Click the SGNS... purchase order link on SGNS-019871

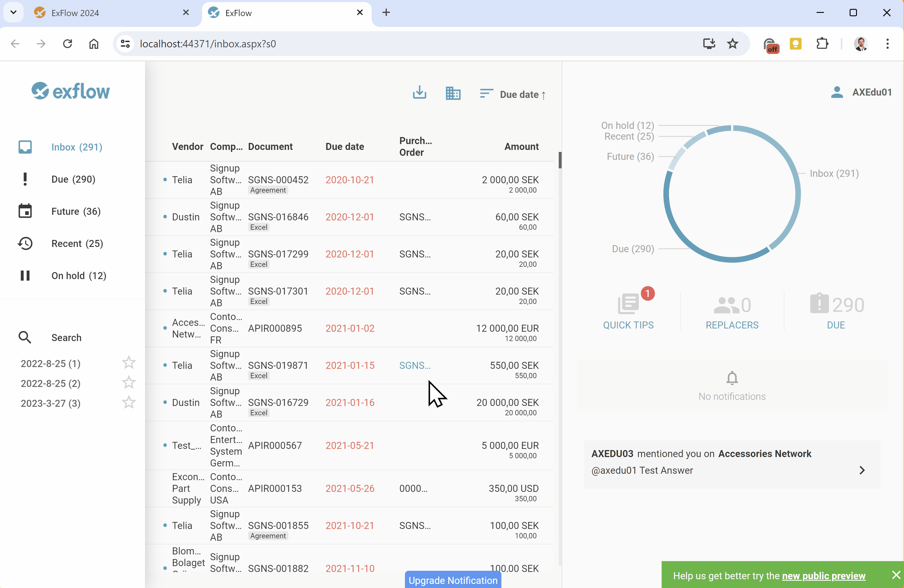pyautogui.click(x=415, y=365)
